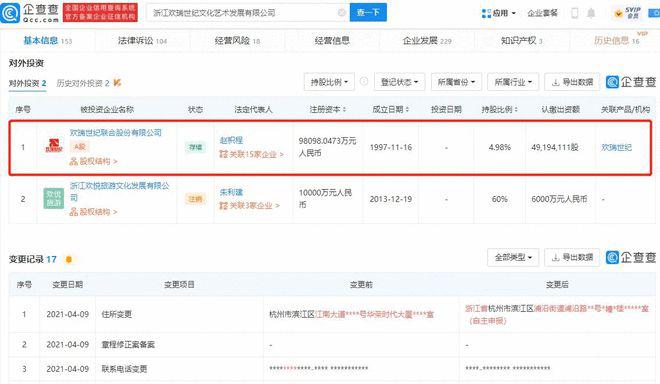The image size is (660, 384).
Task: Click the Qcc.com logo icon
Action: point(10,13)
